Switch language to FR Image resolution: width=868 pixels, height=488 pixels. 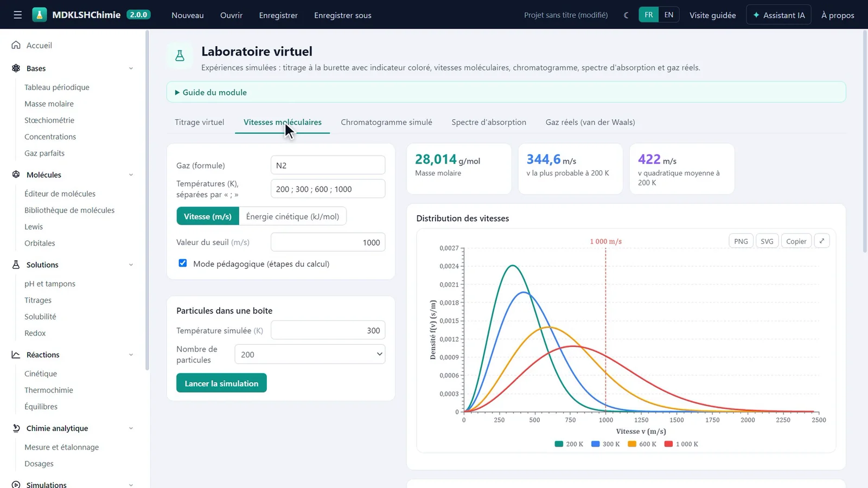[x=649, y=15]
